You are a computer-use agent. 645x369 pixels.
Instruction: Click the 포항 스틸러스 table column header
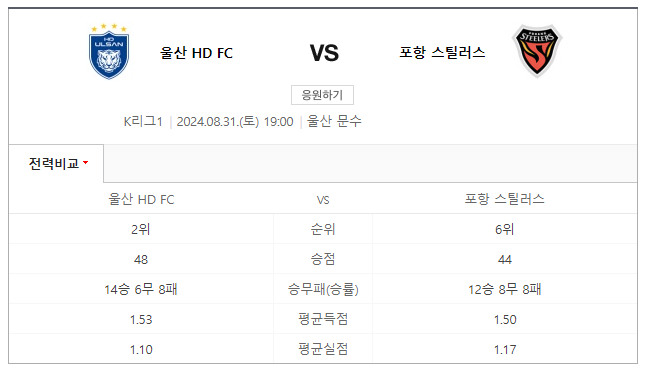[504, 199]
